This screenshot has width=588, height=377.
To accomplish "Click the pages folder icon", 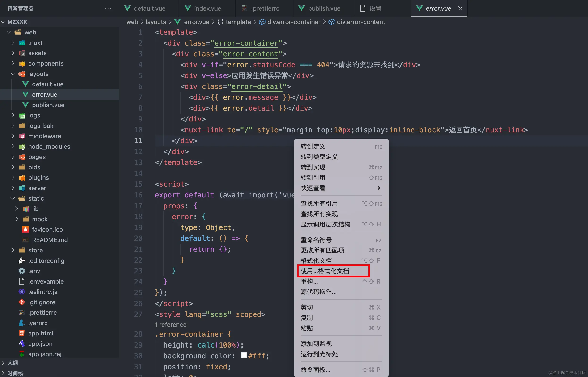I will (x=22, y=157).
